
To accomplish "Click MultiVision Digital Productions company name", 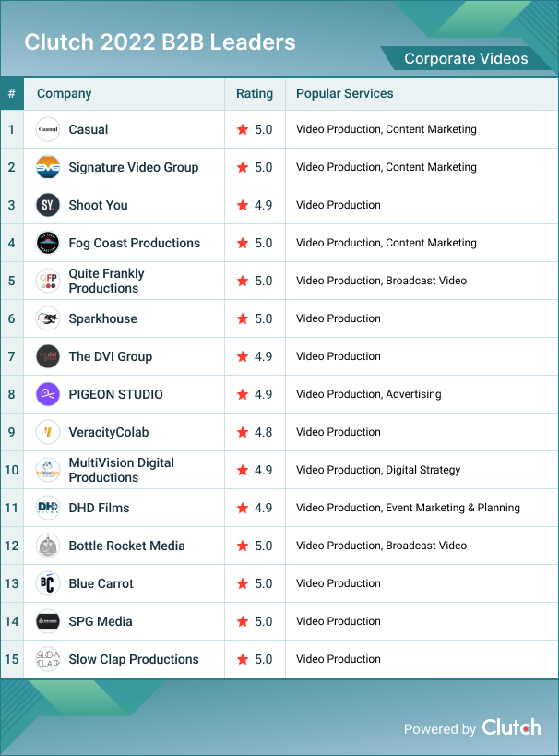I will tap(121, 470).
